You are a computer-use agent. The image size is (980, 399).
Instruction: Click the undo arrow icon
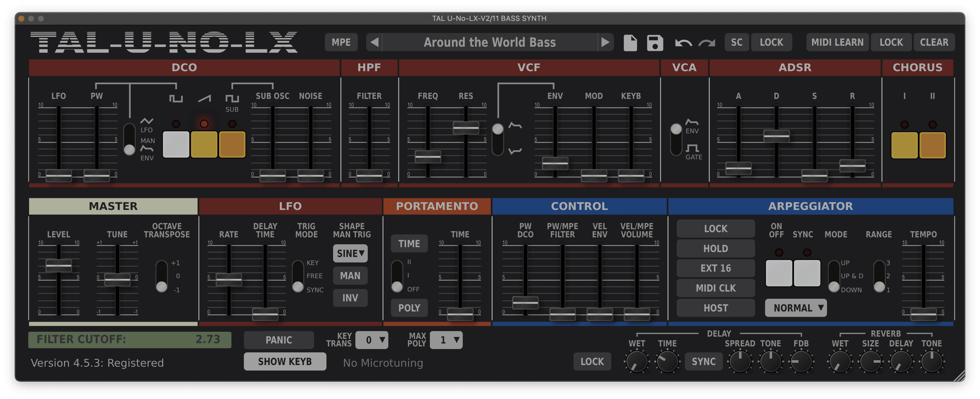click(683, 42)
